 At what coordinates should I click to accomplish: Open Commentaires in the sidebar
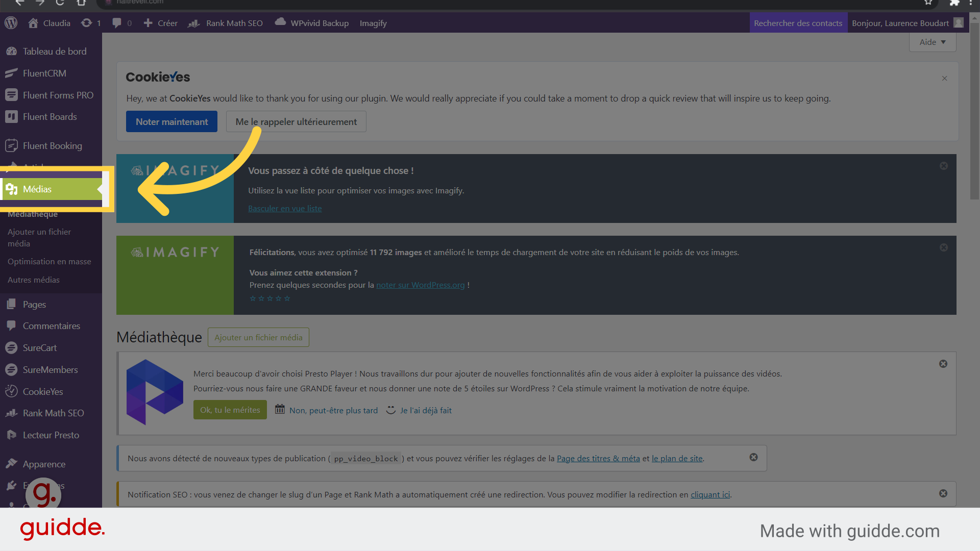pyautogui.click(x=51, y=325)
